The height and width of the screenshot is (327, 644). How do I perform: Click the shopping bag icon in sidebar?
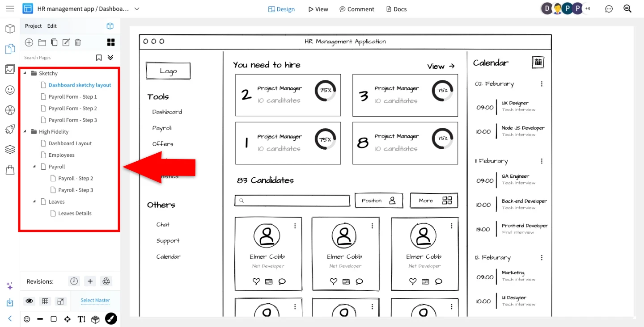10,170
